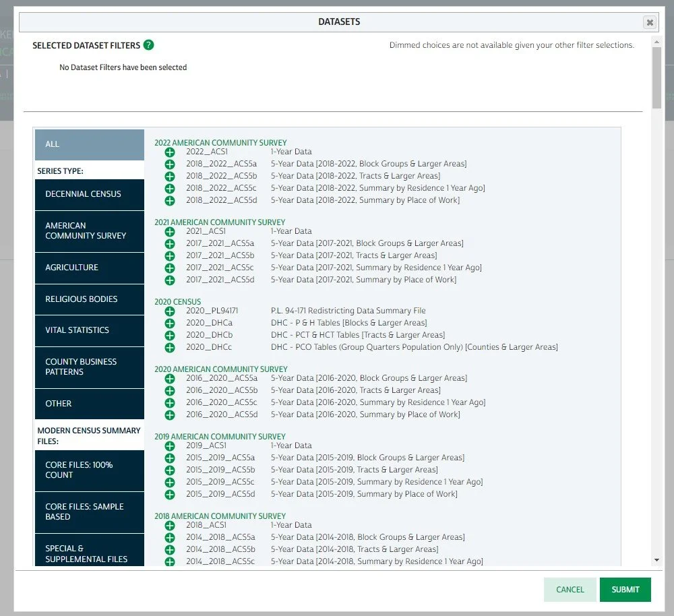The height and width of the screenshot is (616, 674).
Task: Close the Datasets dialog with the X button
Action: click(x=650, y=22)
